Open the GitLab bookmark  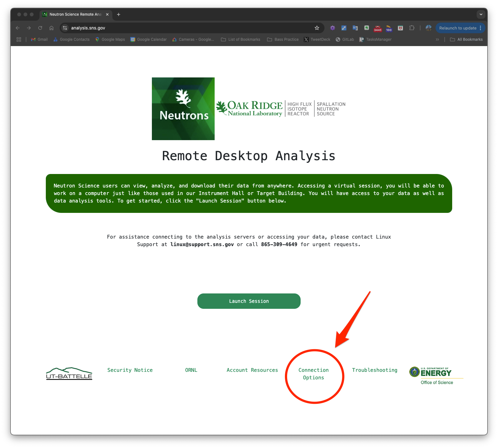tap(345, 40)
